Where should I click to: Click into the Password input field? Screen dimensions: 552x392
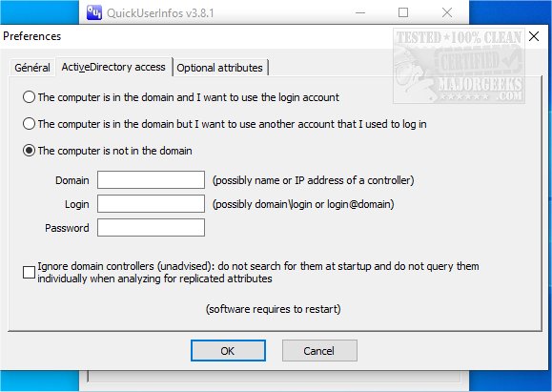click(x=151, y=228)
